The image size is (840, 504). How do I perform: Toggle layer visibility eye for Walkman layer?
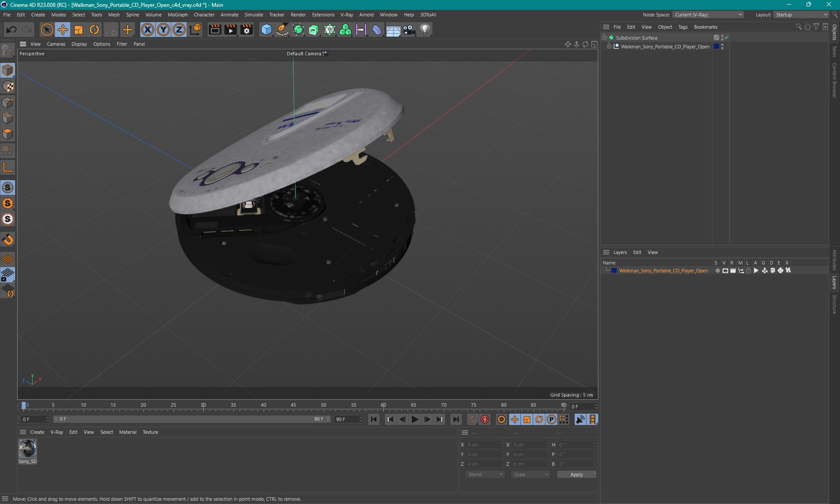pos(725,271)
